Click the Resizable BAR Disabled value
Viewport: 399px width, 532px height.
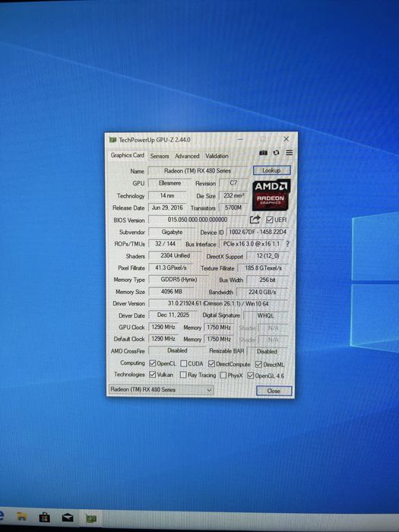click(x=267, y=351)
